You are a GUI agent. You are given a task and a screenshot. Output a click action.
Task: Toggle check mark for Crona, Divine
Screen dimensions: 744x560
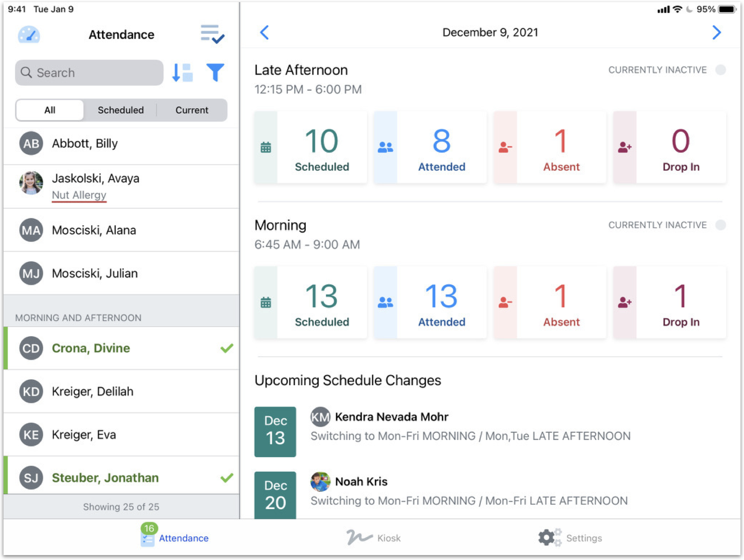coord(227,348)
